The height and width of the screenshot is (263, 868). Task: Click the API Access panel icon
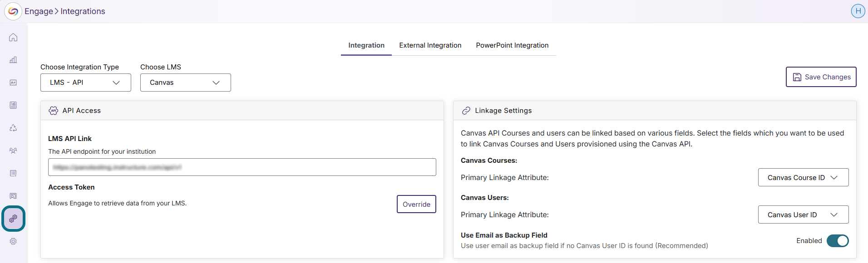click(54, 111)
